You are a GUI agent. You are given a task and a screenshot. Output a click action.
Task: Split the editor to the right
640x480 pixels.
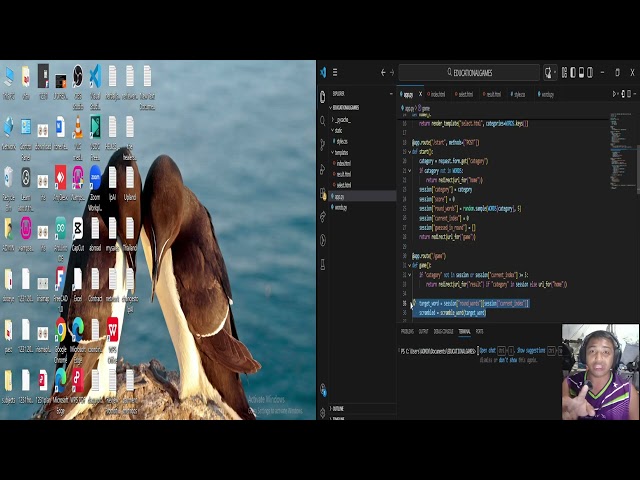pyautogui.click(x=629, y=94)
